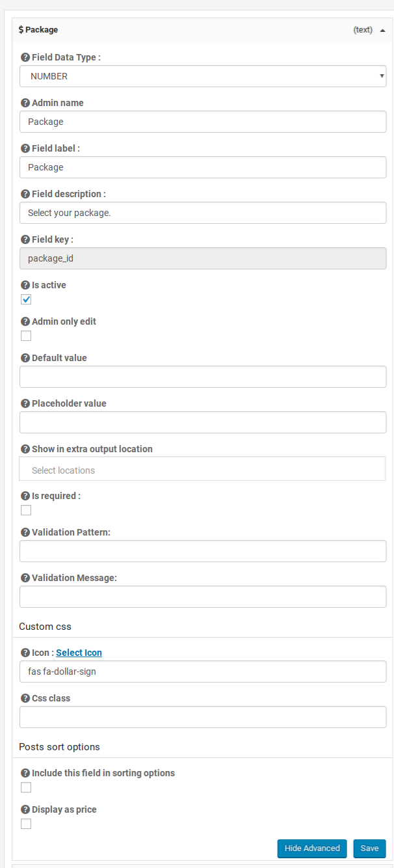
Task: Uncheck the Is active checkbox
Action: click(x=26, y=299)
